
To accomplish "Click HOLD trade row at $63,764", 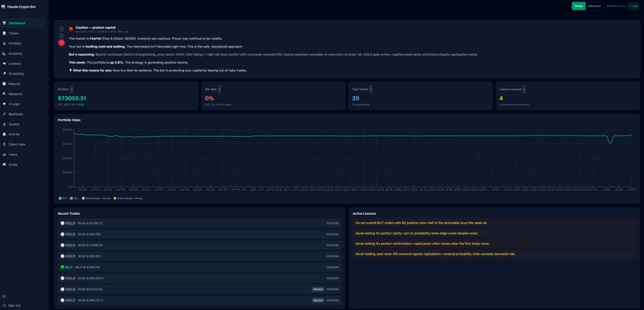I will pyautogui.click(x=200, y=234).
